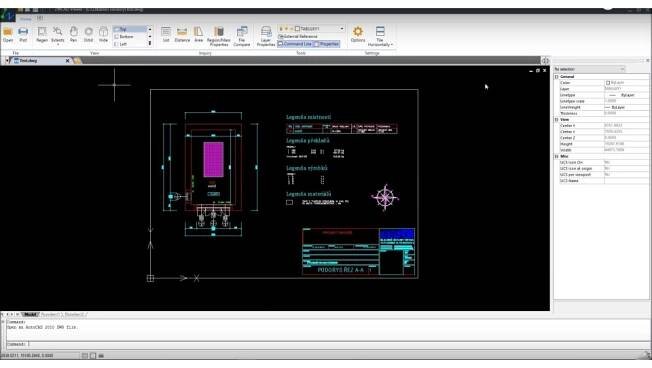Select the zoom Extents tool

coord(58,34)
